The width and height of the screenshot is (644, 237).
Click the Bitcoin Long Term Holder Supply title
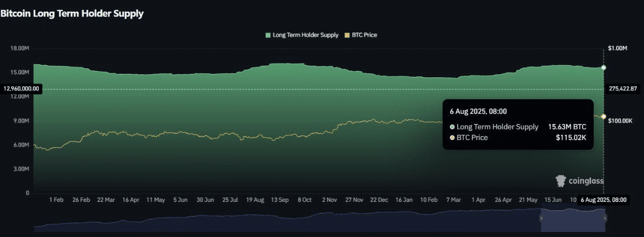[x=72, y=14]
